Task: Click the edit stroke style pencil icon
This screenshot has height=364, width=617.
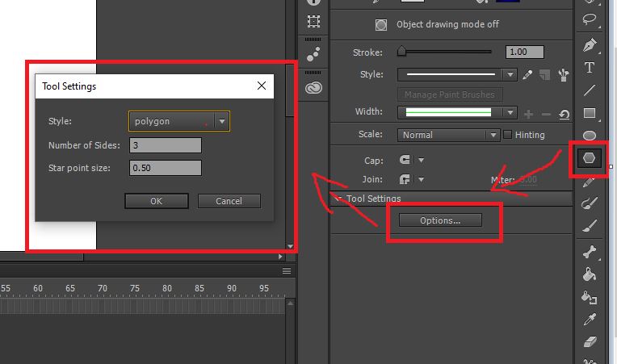Action: point(527,75)
